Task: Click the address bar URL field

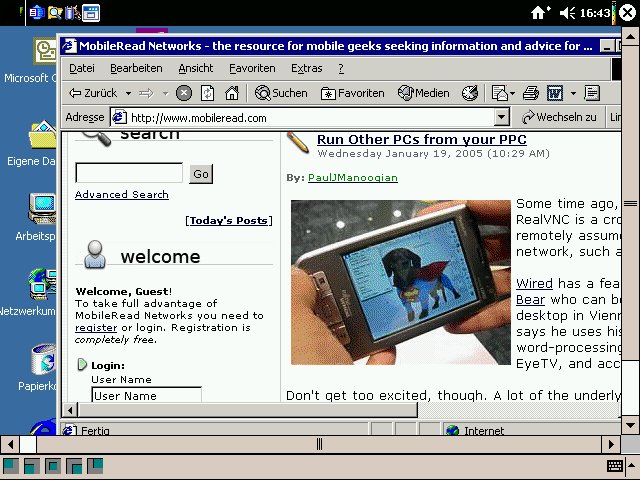Action: pyautogui.click(x=303, y=118)
